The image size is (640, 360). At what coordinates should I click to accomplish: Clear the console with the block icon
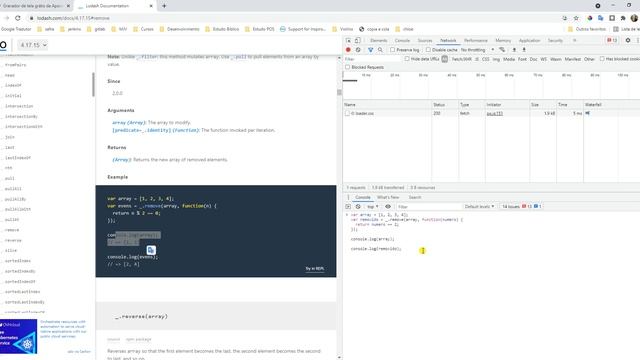point(358,207)
